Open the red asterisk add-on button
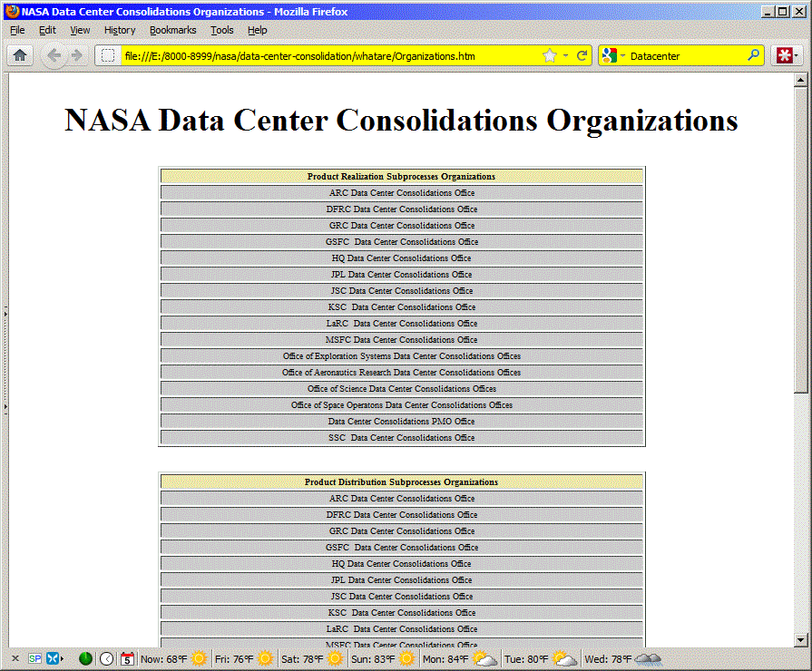This screenshot has width=812, height=671. (x=784, y=55)
